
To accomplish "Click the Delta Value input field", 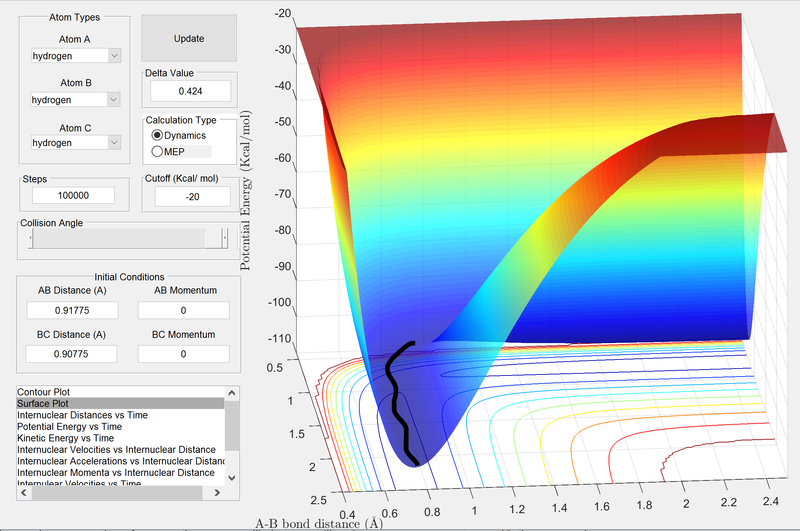I will coord(190,91).
